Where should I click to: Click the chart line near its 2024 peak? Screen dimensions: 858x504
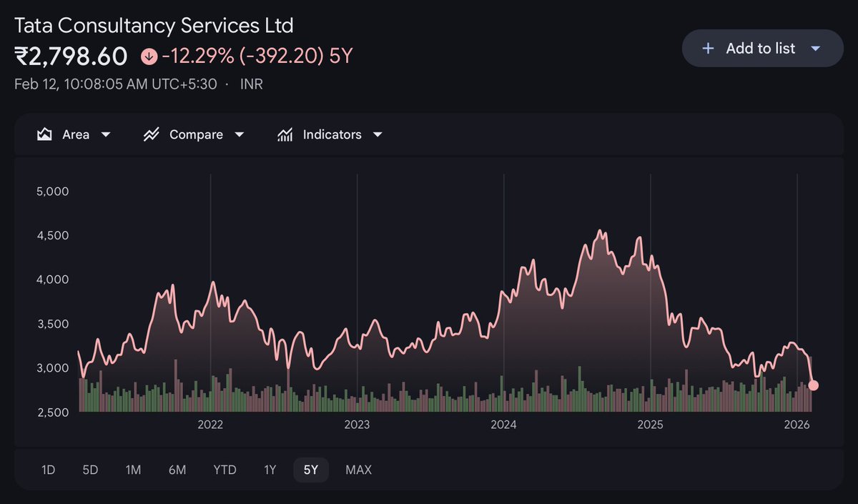point(601,229)
